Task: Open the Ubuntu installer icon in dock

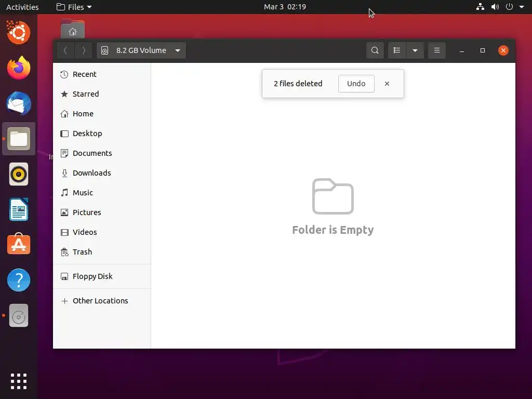Action: (x=19, y=33)
